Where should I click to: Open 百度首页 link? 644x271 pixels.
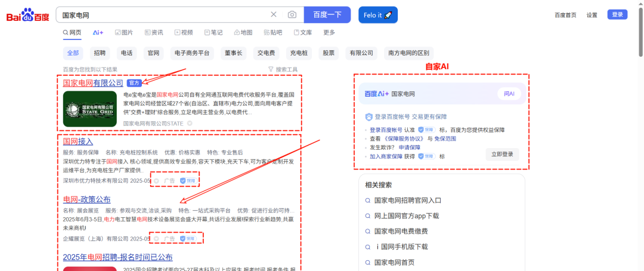[565, 15]
